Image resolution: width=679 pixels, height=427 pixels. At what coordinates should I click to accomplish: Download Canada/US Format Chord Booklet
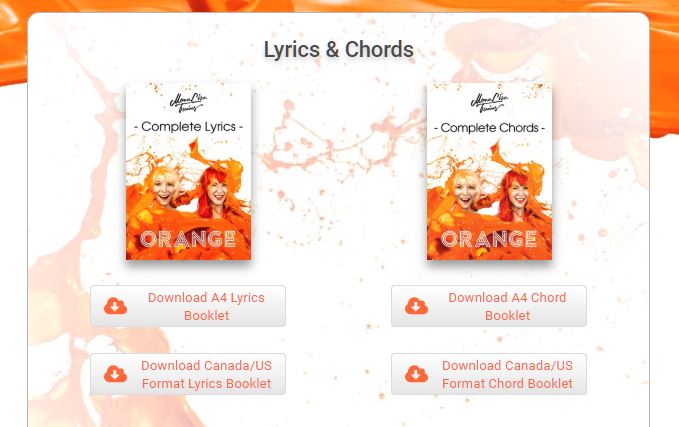489,374
